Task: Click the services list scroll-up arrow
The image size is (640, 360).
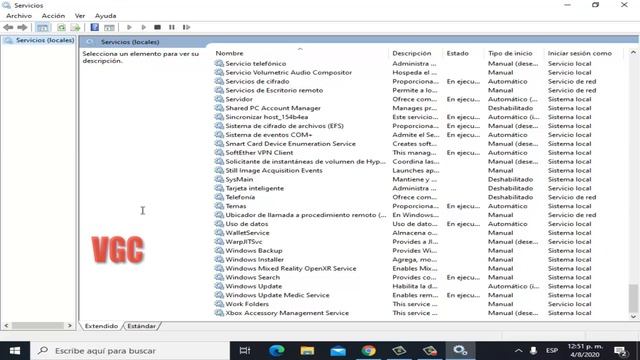Action: click(633, 52)
